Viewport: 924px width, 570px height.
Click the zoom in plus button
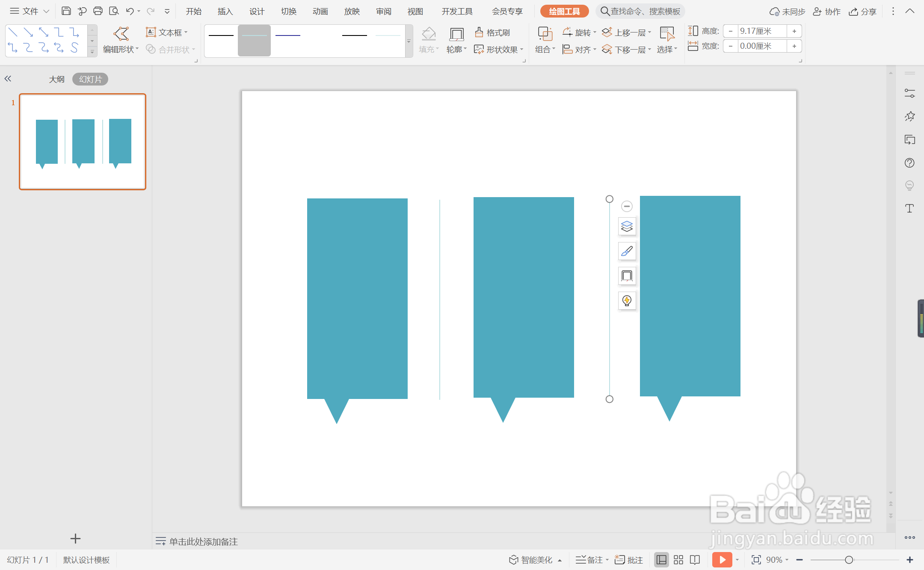point(910,560)
